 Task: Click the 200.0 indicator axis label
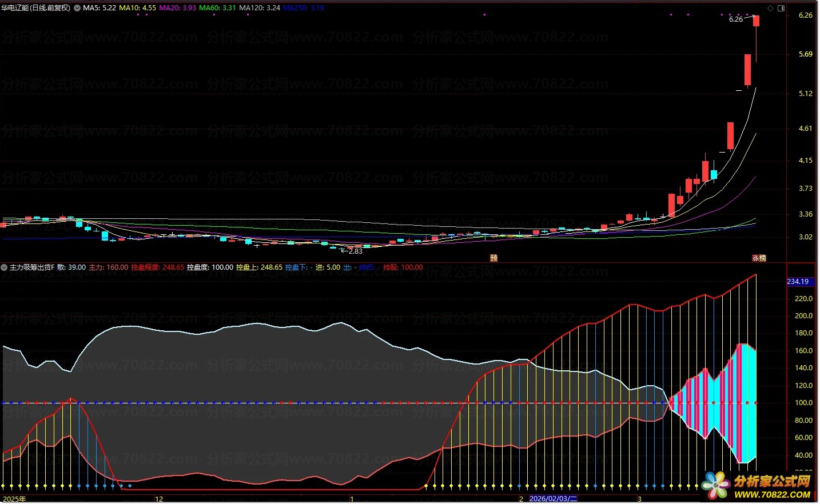(x=803, y=316)
